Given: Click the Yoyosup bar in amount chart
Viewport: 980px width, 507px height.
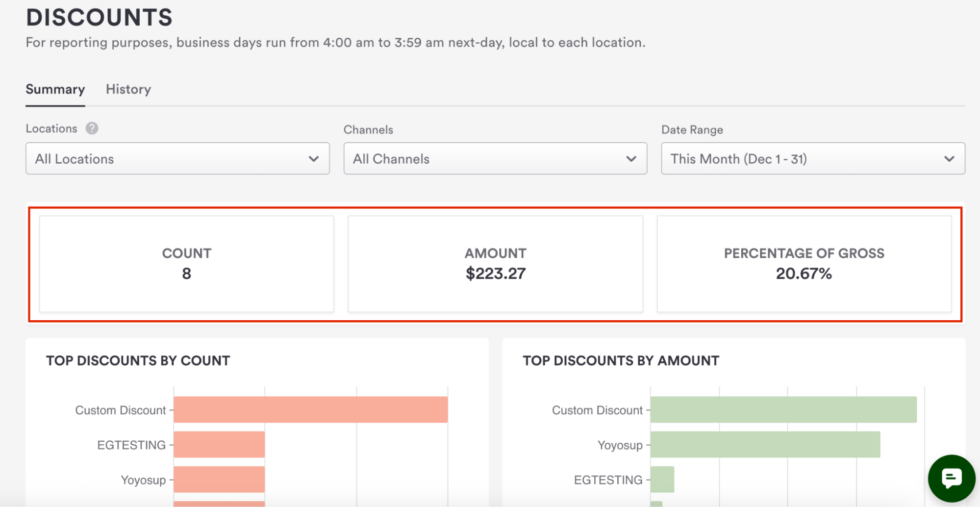Looking at the screenshot, I should [x=765, y=445].
